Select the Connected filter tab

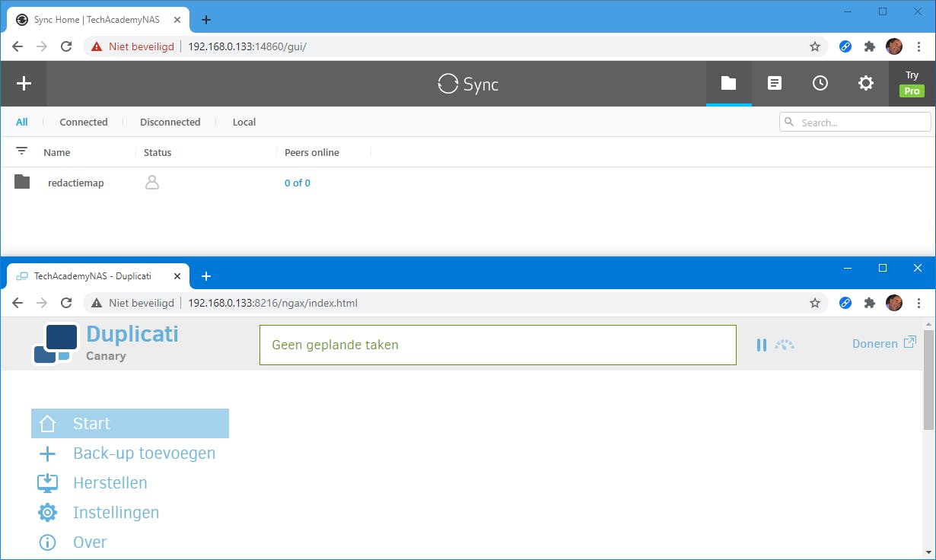[84, 122]
